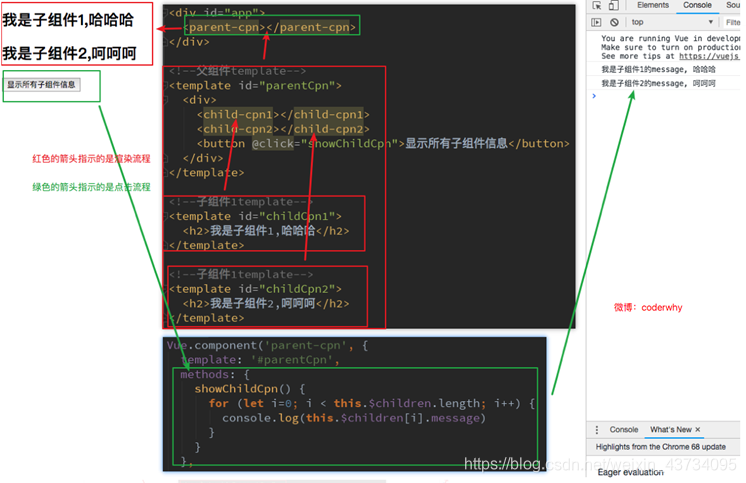This screenshot has height=483, width=746.
Task: Open the 'top' context dropdown
Action: point(673,22)
